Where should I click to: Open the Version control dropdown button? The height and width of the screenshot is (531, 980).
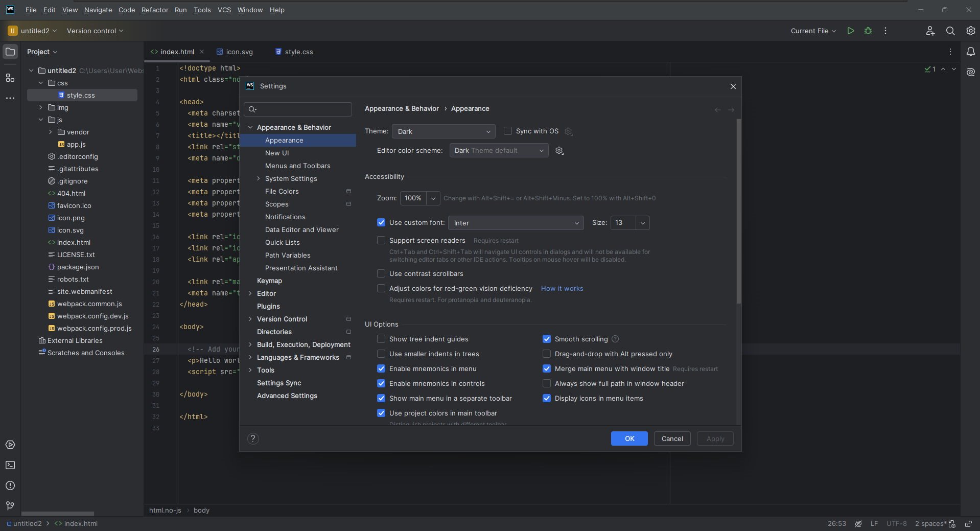[95, 31]
